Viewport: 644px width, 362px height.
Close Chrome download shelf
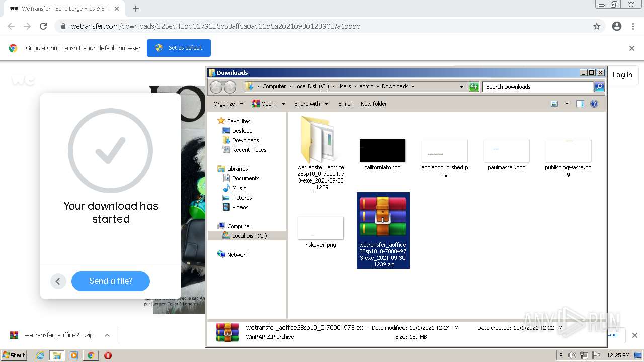634,335
